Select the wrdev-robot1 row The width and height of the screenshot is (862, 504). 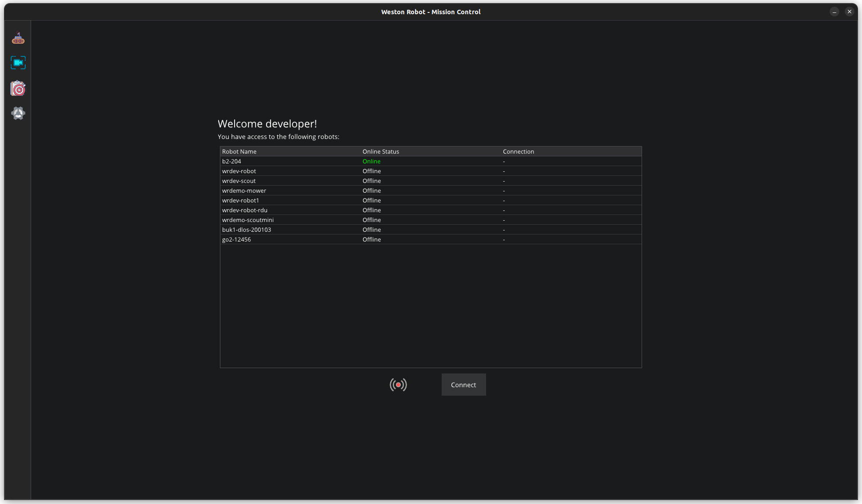tap(431, 200)
